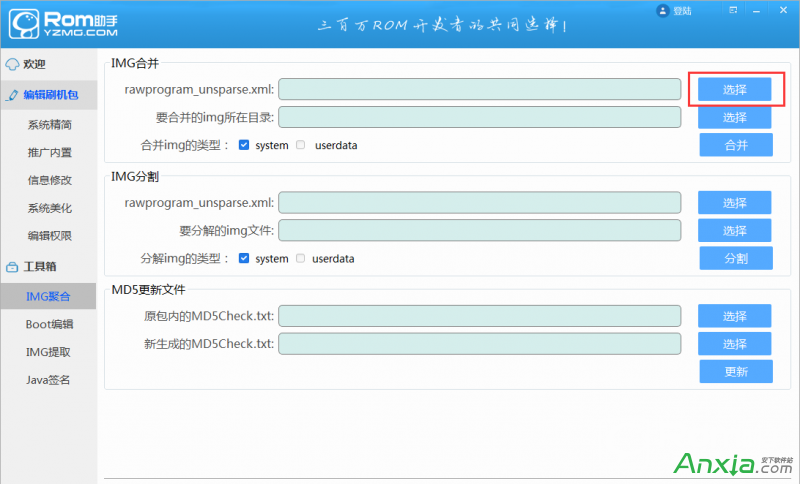
Task: Click the MD5更新文件 group title
Action: (148, 290)
